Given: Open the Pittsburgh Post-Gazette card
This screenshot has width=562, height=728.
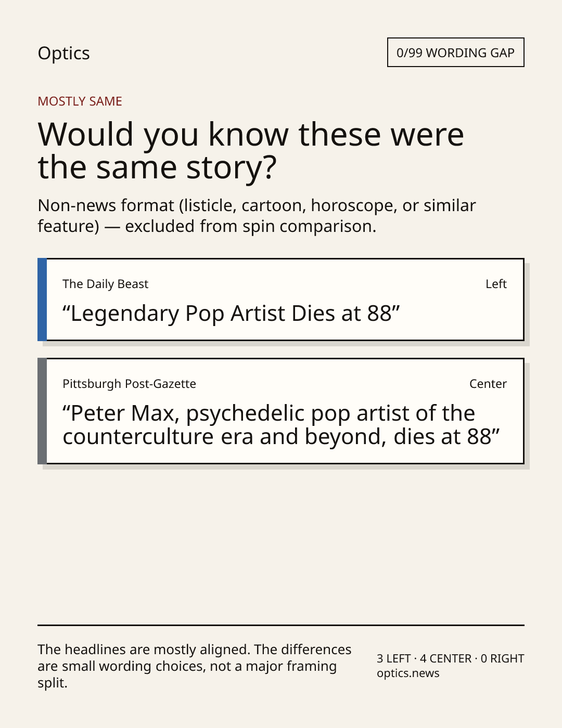Looking at the screenshot, I should coord(281,411).
